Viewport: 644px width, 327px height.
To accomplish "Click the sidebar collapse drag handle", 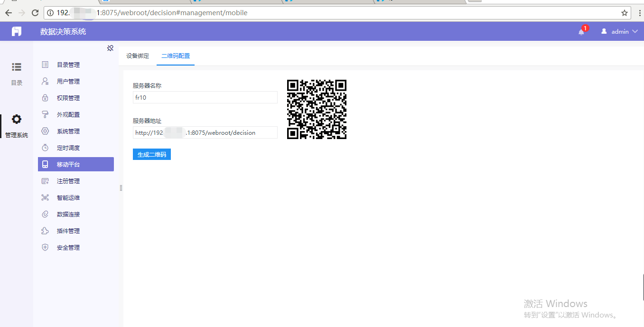I will pos(121,188).
